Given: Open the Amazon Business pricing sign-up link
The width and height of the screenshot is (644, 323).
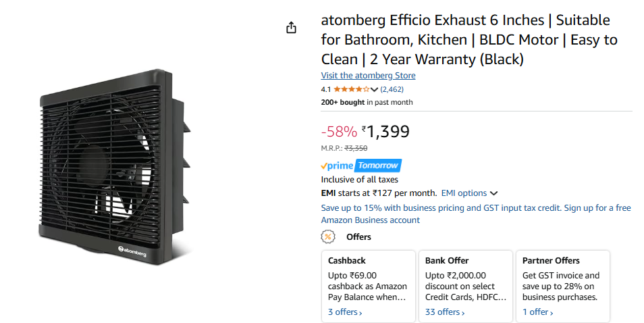Looking at the screenshot, I should click(476, 214).
